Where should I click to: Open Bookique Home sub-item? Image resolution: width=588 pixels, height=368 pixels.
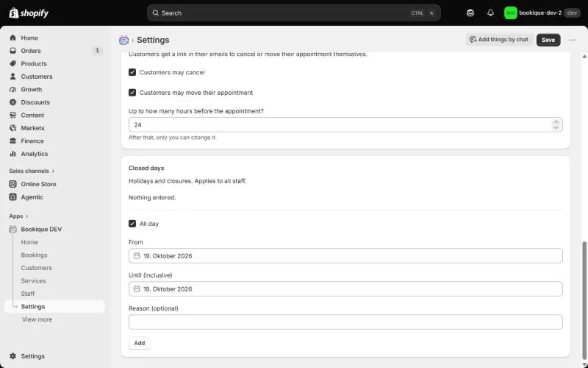pos(29,242)
